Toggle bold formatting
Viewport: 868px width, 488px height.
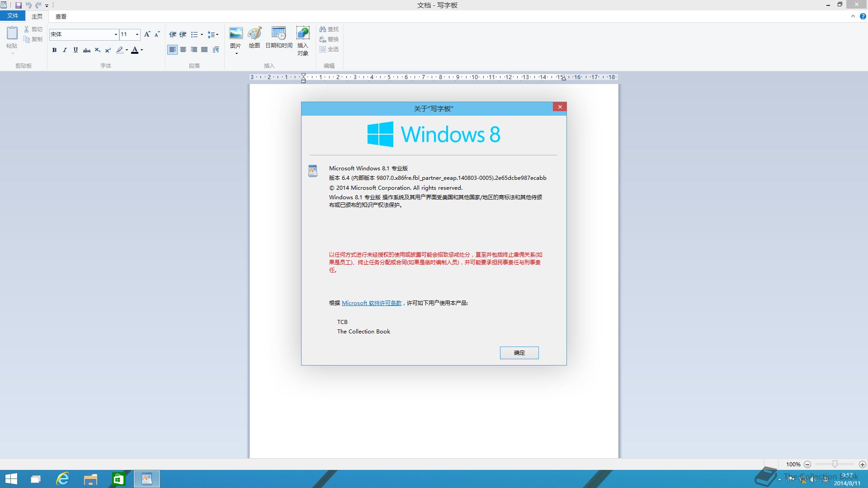point(54,50)
